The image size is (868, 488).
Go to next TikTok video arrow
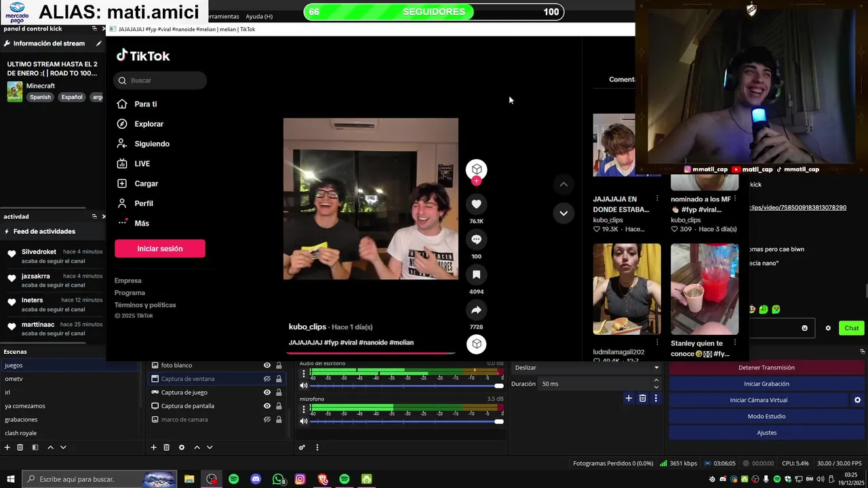563,213
